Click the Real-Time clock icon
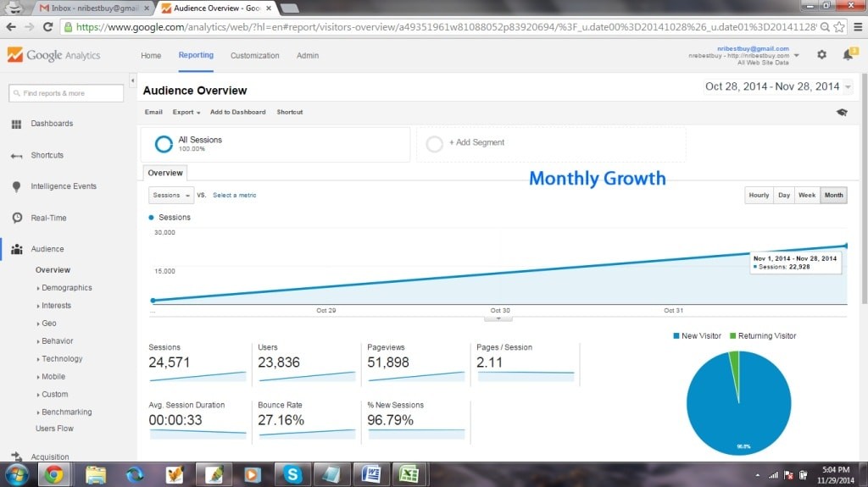Viewport: 868px width, 487px height. (16, 218)
